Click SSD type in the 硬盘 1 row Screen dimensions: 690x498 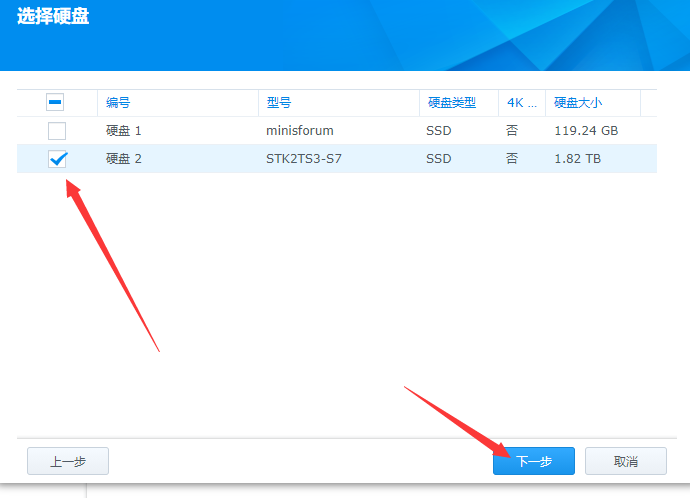click(439, 131)
